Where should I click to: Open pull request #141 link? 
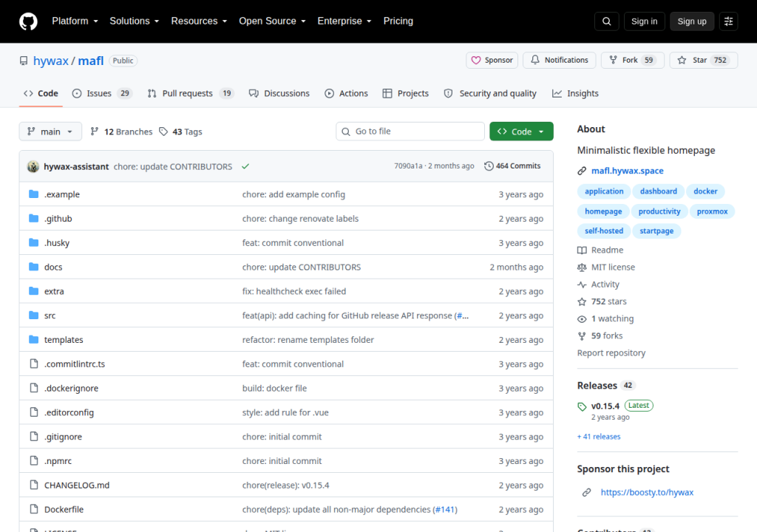[x=444, y=509]
